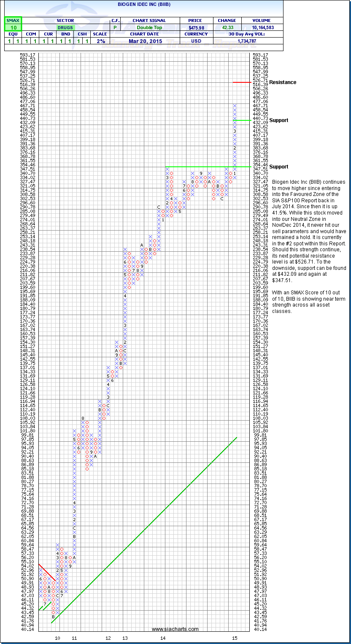This screenshot has height=644, width=351.
Task: Click the siacharts.com watermark link
Action: (175, 629)
